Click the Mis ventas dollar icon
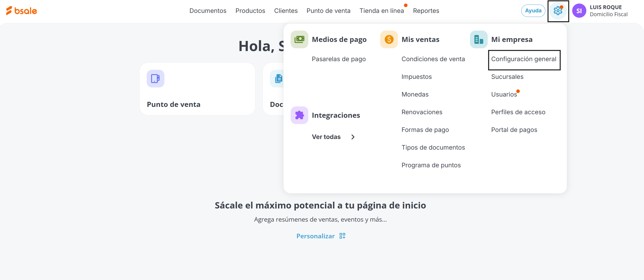Viewport: 644px width, 280px height. click(x=389, y=39)
